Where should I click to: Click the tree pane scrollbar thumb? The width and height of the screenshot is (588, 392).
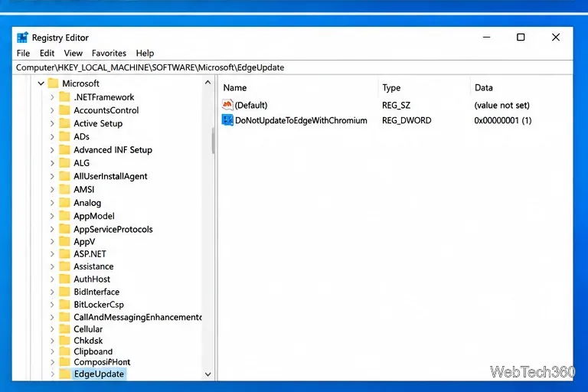tap(213, 141)
